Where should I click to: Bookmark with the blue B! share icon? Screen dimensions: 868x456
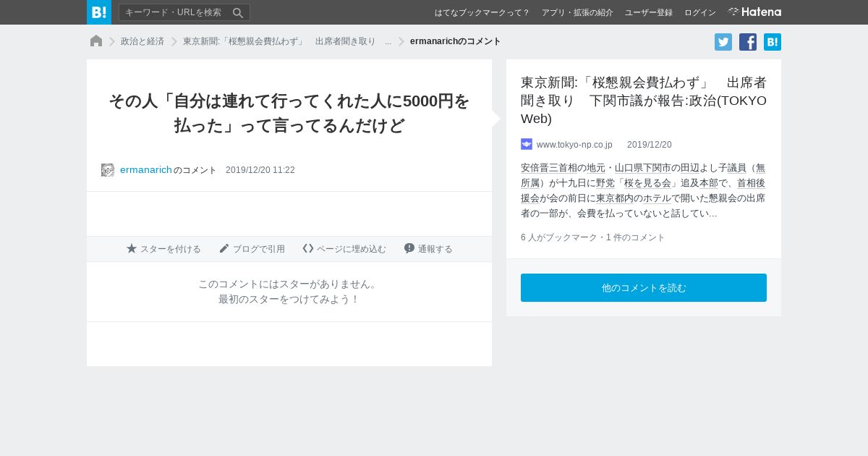pos(773,42)
